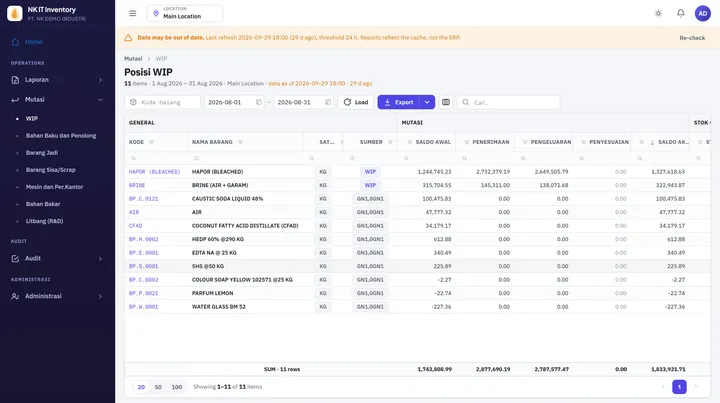Open the Main Location selector
720x403 pixels.
point(185,13)
